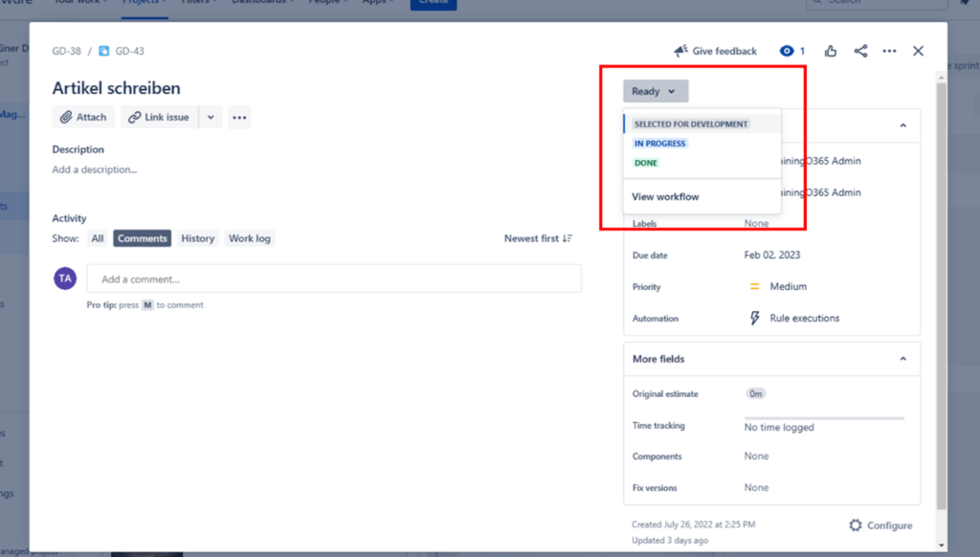
Task: Open the View workflow link
Action: (664, 196)
